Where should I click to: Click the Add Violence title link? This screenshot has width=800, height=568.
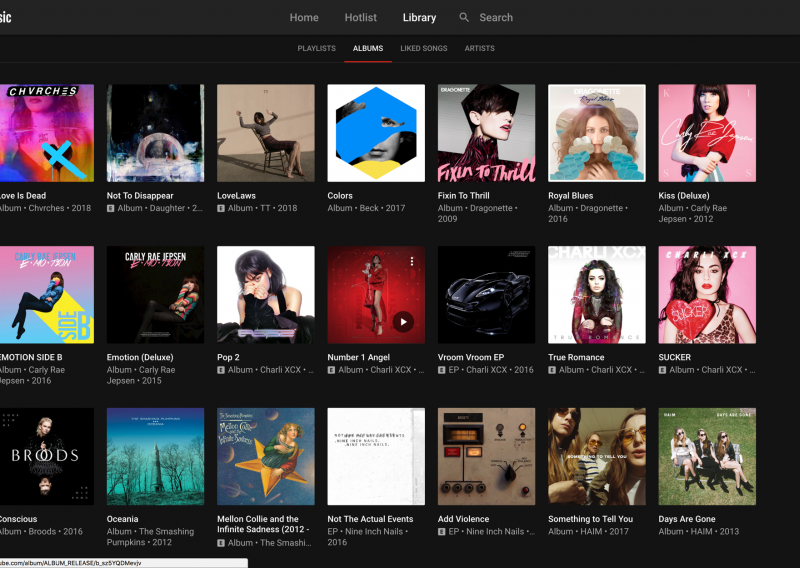tap(463, 519)
